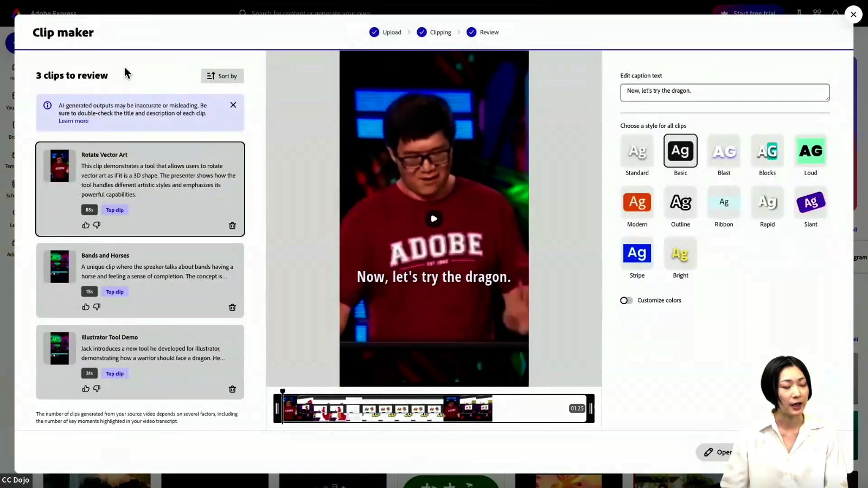Screen dimensions: 868x488
Task: Choose the Blast caption style
Action: tap(724, 151)
